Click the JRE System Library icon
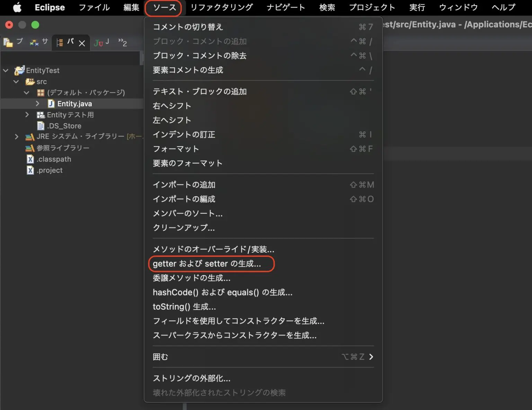The image size is (532, 410). (x=30, y=137)
